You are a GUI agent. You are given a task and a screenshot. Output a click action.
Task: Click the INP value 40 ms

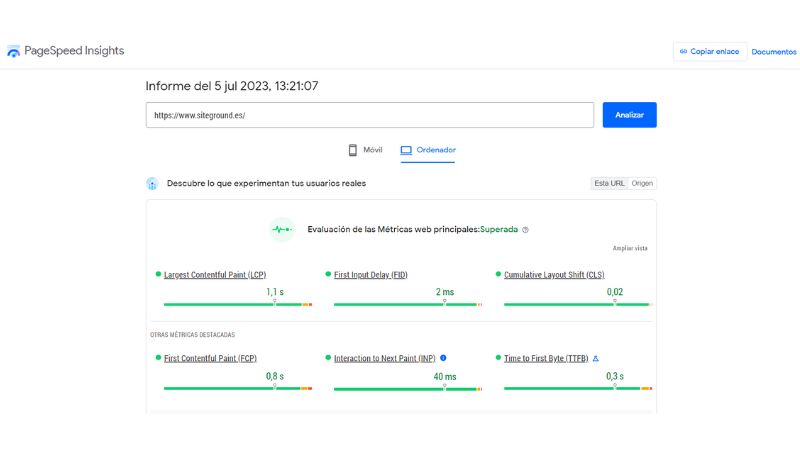click(x=444, y=377)
